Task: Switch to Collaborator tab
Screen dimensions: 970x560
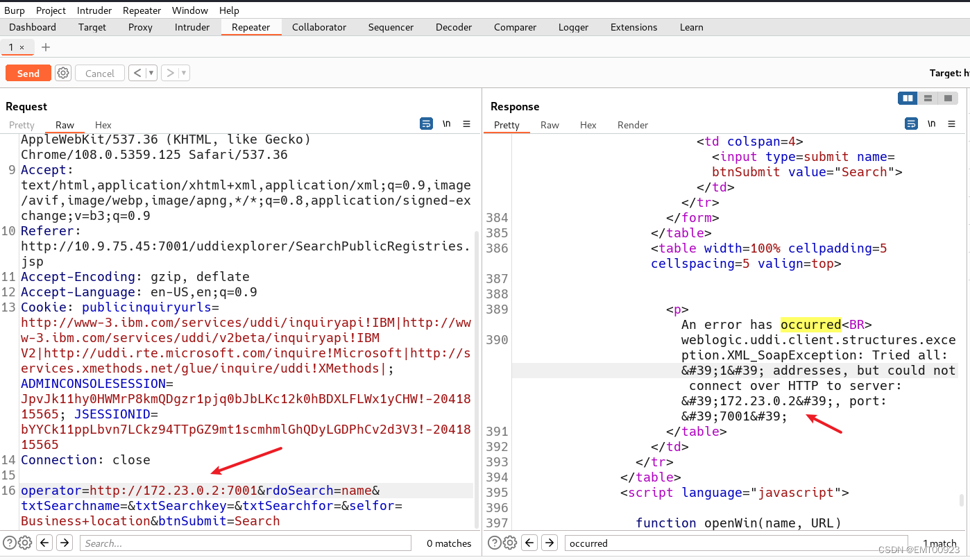Action: (319, 27)
